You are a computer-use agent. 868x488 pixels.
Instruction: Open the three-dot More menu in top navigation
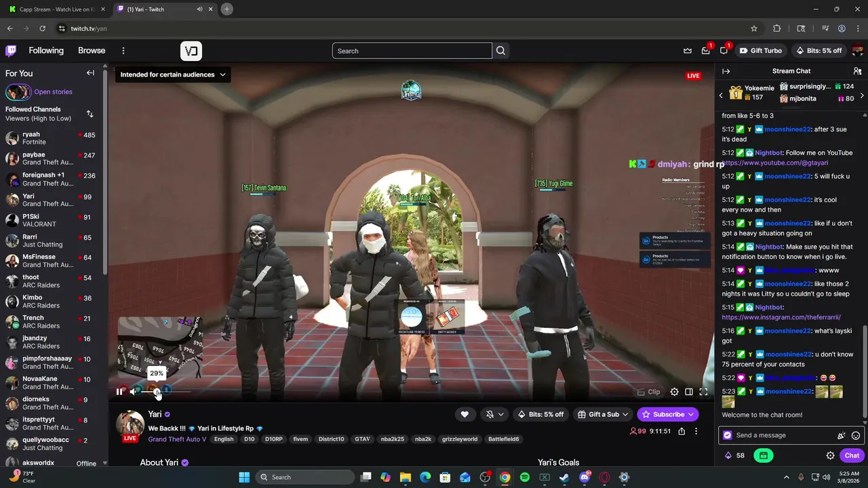(123, 51)
